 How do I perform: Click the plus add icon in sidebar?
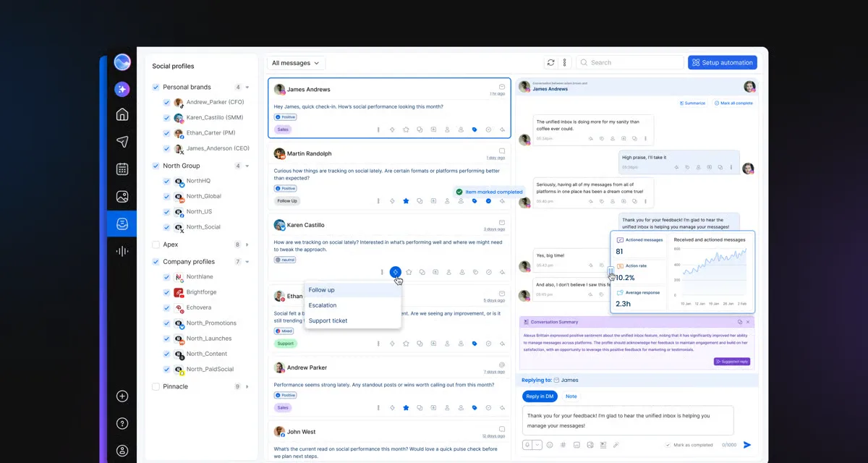(x=122, y=396)
